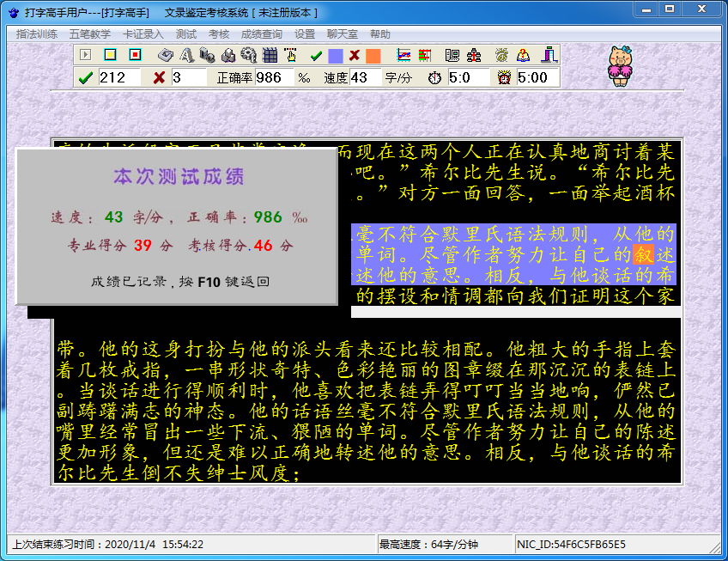Minimize the 打字高手 window
Image resolution: width=728 pixels, height=561 pixels.
click(646, 9)
